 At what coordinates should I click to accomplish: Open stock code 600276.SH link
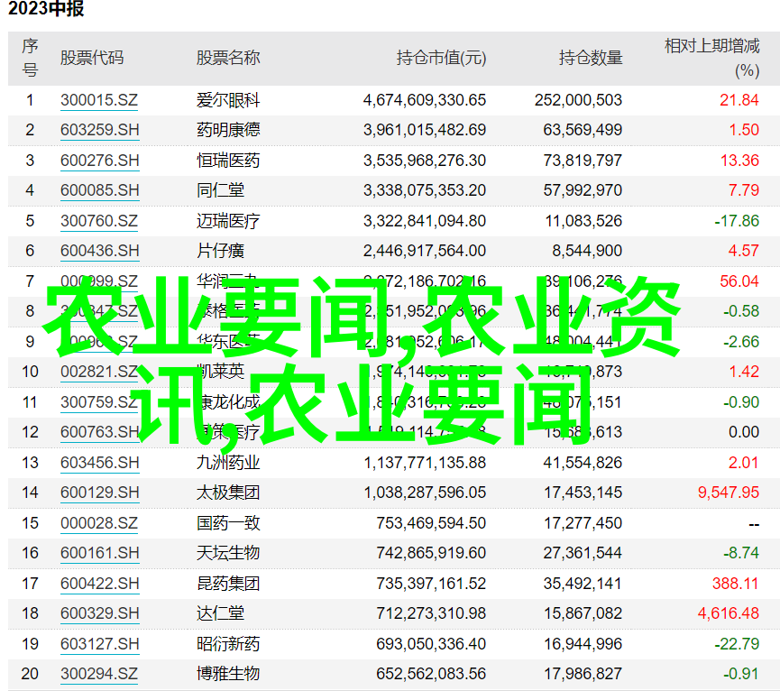99,161
